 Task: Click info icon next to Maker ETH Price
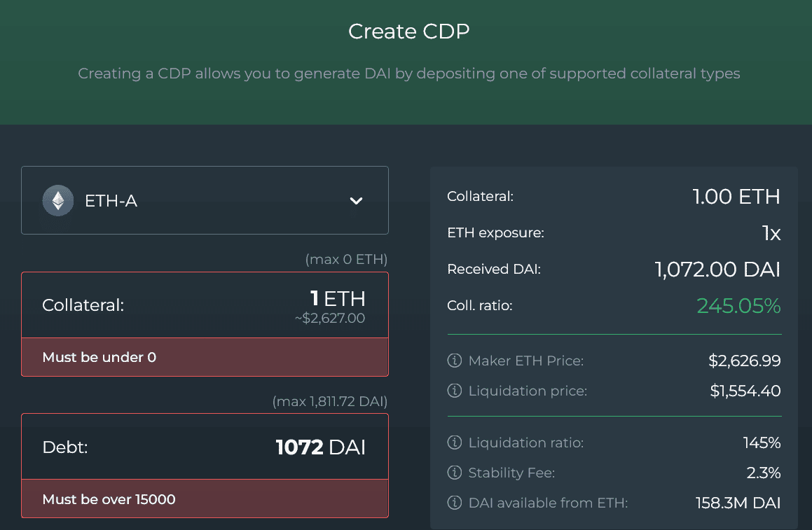454,361
